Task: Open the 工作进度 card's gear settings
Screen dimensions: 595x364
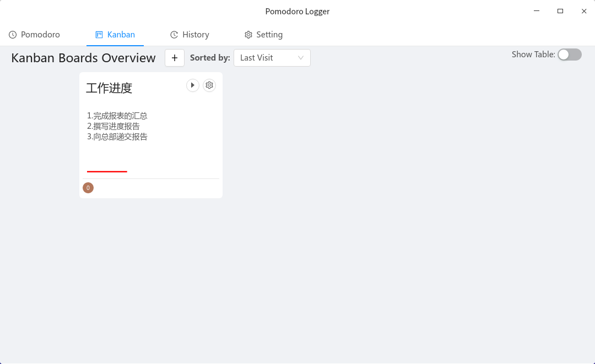Action: [209, 85]
